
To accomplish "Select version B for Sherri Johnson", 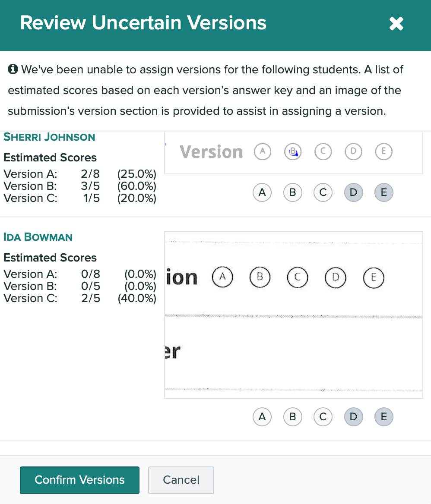I will click(292, 192).
